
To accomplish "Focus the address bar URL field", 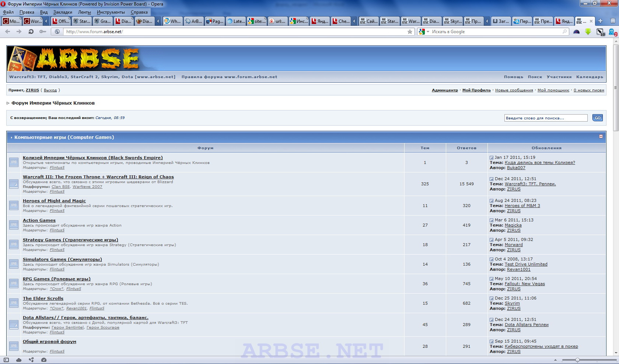I will pos(236,32).
